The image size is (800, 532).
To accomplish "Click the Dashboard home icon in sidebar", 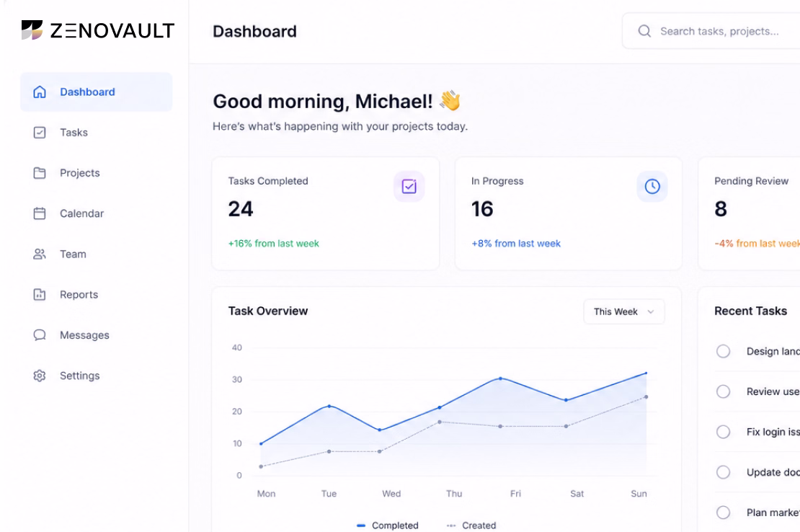I will pyautogui.click(x=40, y=92).
